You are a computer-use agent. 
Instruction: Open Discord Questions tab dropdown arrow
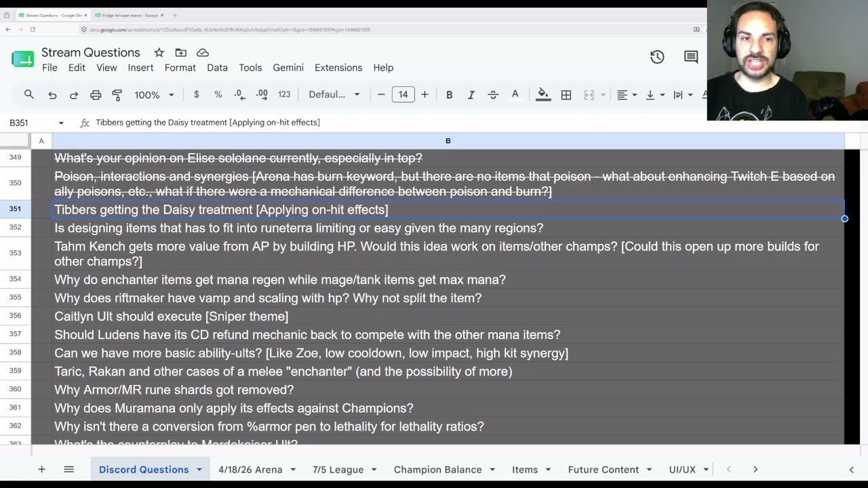tap(199, 470)
